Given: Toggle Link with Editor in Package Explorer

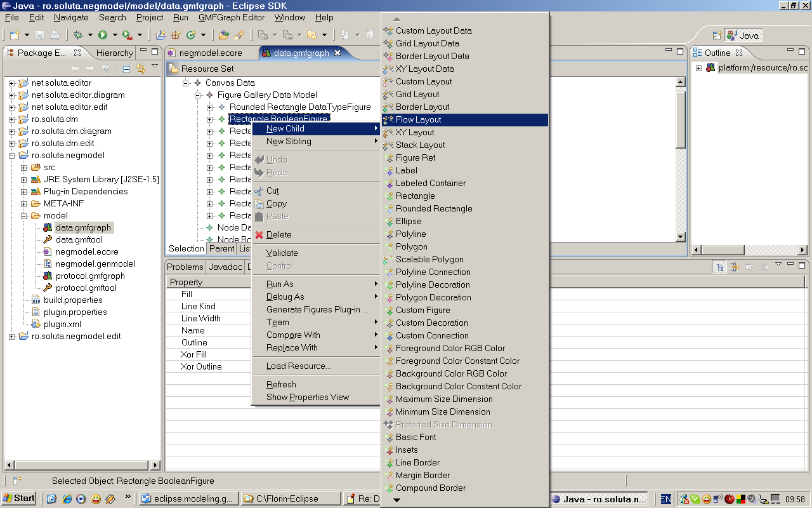Looking at the screenshot, I should point(140,69).
